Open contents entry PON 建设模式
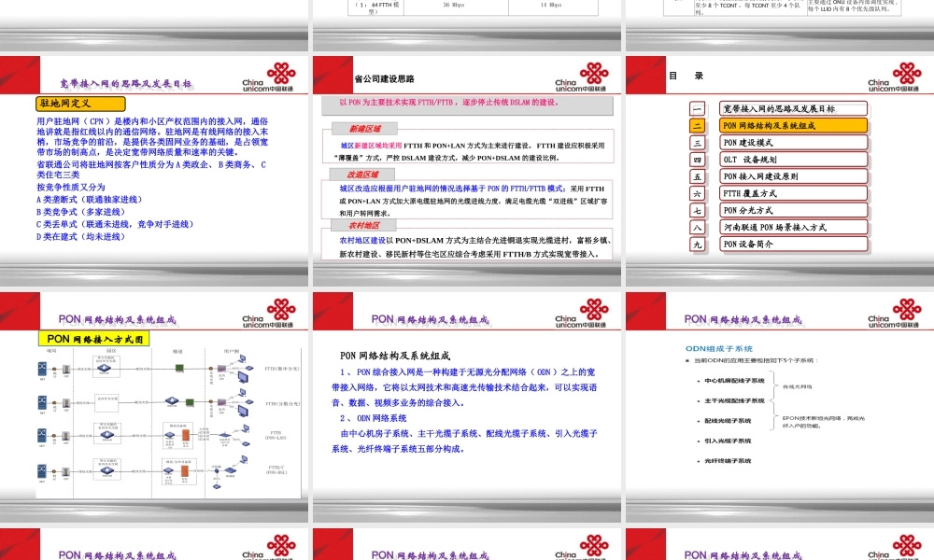 pos(792,143)
